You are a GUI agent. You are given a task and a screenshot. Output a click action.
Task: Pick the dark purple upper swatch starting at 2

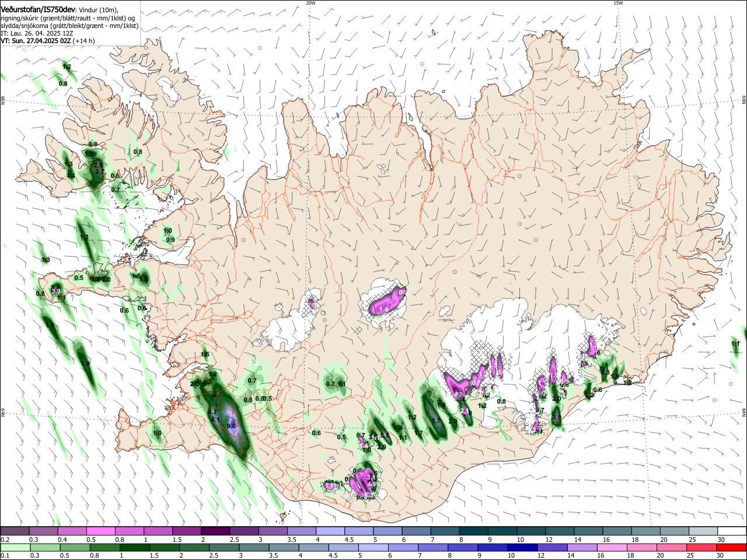coord(215,531)
